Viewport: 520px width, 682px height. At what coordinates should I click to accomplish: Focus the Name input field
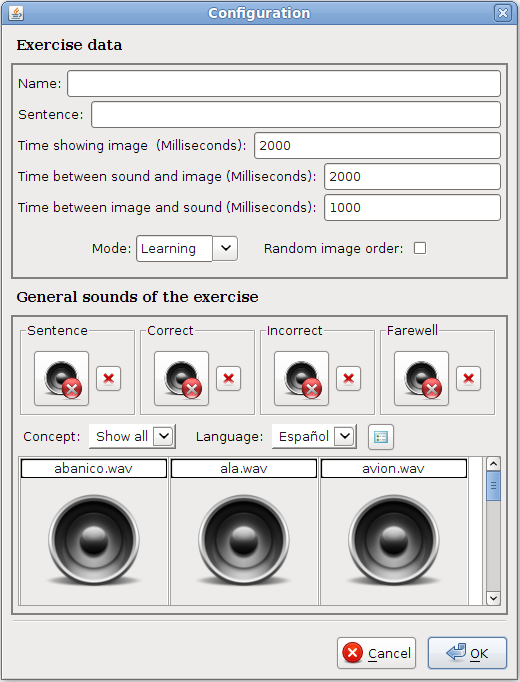coord(284,84)
